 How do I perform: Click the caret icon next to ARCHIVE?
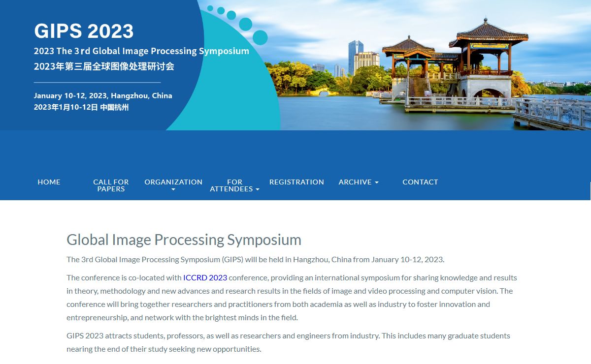[x=377, y=182]
